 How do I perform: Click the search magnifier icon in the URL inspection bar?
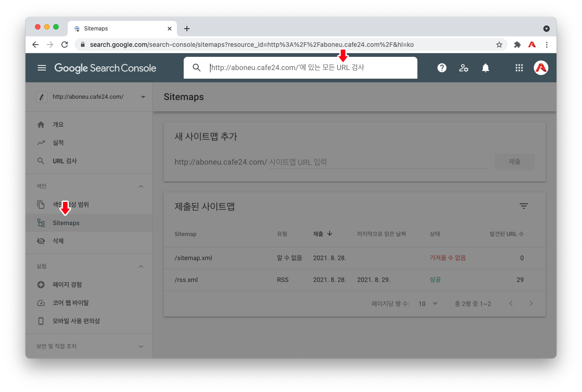pos(196,68)
